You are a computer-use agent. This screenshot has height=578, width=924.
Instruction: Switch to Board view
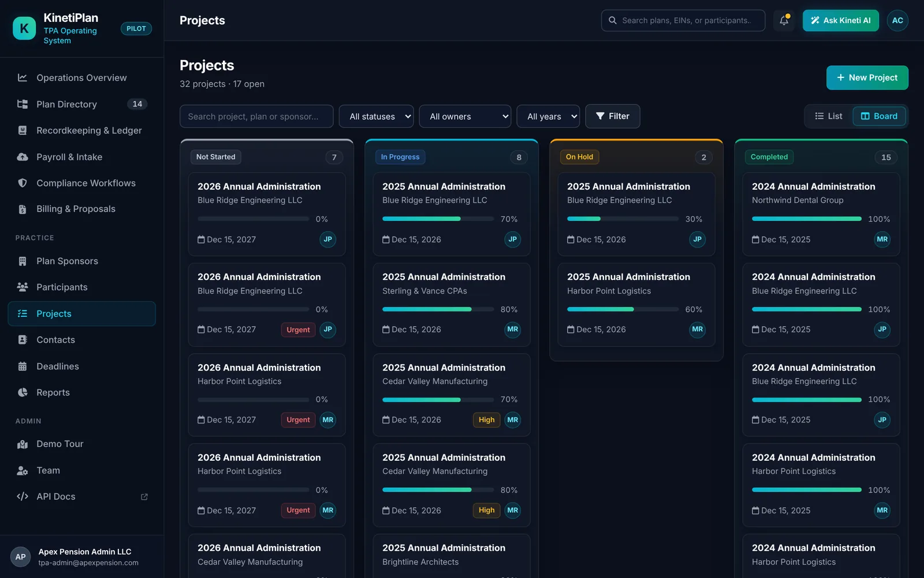tap(879, 116)
